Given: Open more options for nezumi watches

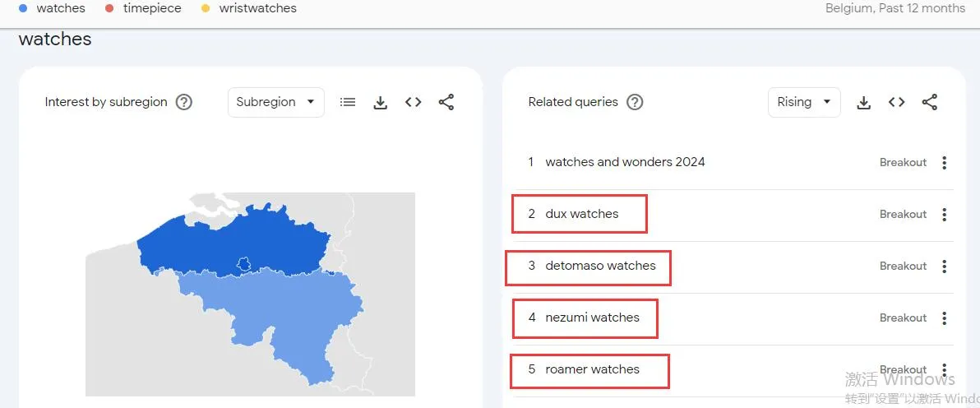Looking at the screenshot, I should pos(944,318).
